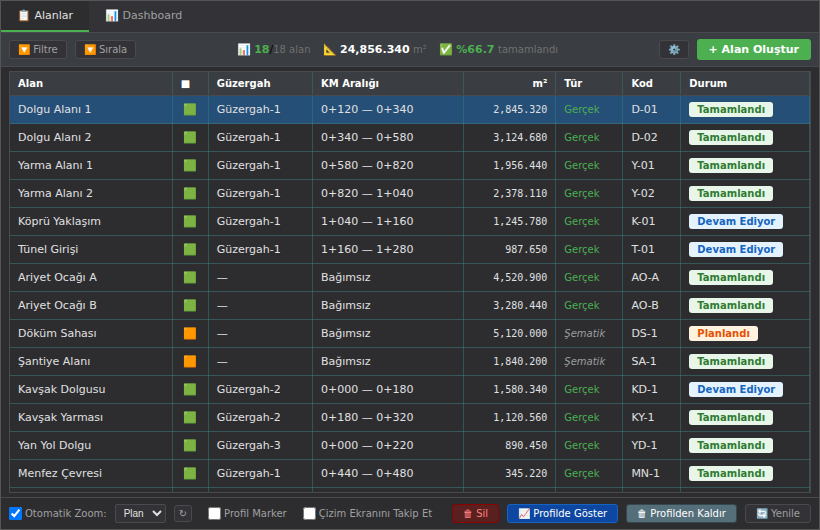Click the code cell DS-1
820x530 pixels.
(x=644, y=333)
